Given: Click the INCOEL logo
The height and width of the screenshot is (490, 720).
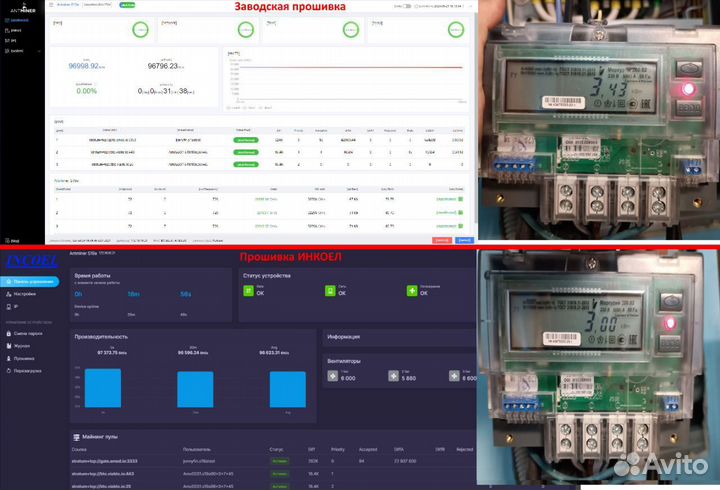Looking at the screenshot, I should tap(32, 261).
